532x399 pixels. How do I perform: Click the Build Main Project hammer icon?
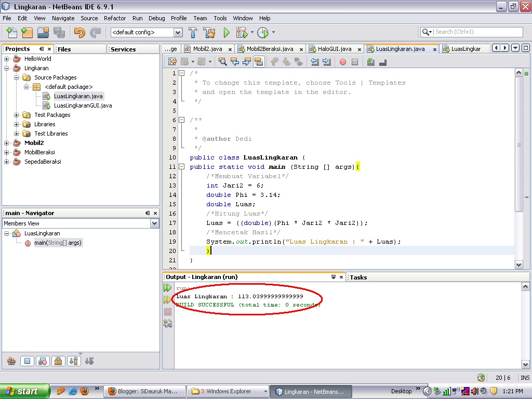(193, 33)
